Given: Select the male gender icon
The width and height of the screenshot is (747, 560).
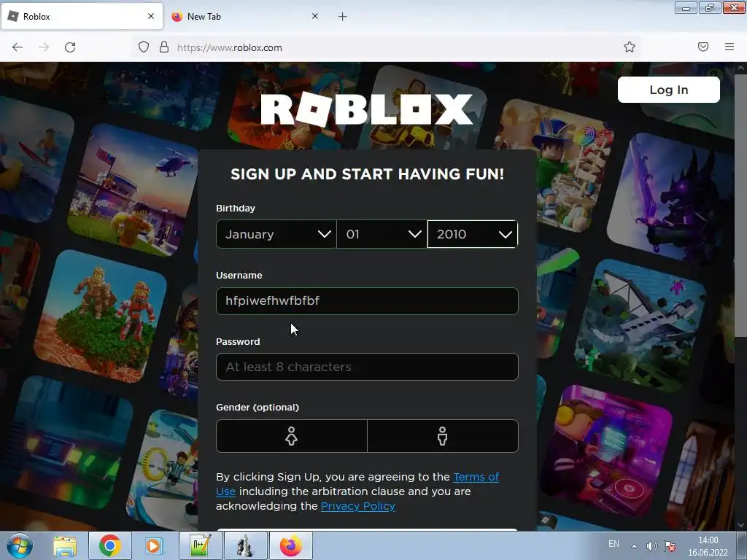Looking at the screenshot, I should tap(443, 436).
